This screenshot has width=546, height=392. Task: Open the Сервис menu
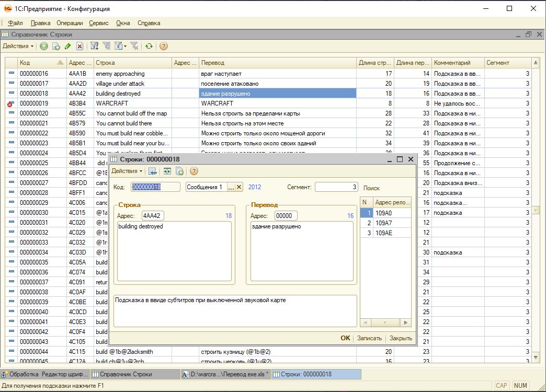(x=99, y=23)
